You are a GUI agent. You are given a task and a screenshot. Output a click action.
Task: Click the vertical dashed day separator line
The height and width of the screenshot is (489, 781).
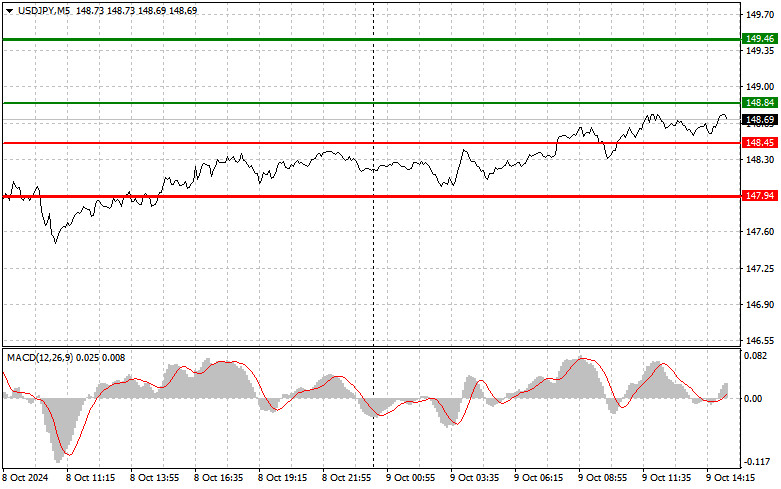(374, 234)
